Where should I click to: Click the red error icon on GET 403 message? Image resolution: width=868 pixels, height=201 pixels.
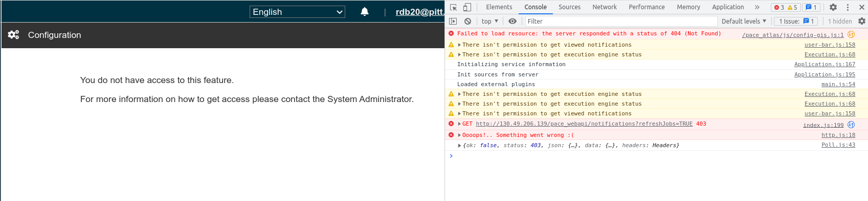(x=451, y=124)
